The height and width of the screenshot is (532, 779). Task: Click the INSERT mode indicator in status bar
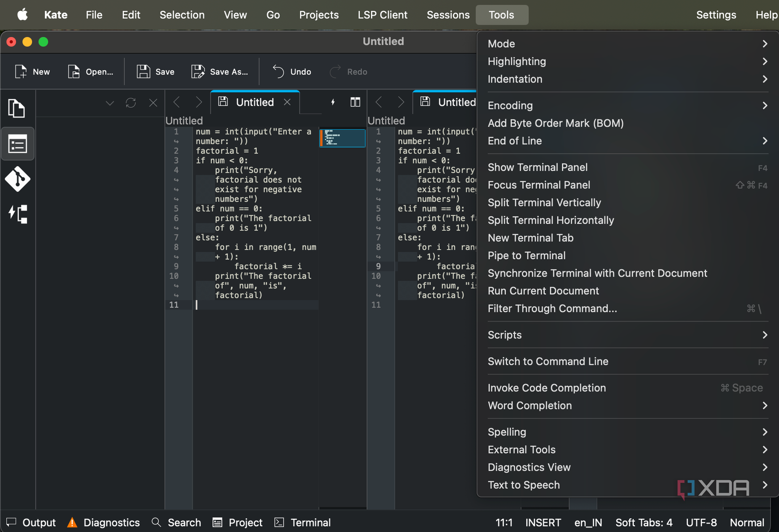click(543, 522)
